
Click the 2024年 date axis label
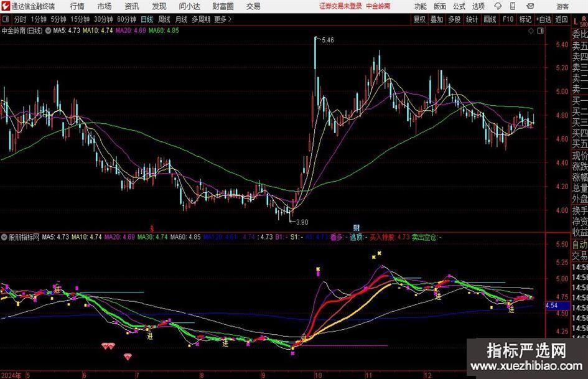[x=11, y=375]
